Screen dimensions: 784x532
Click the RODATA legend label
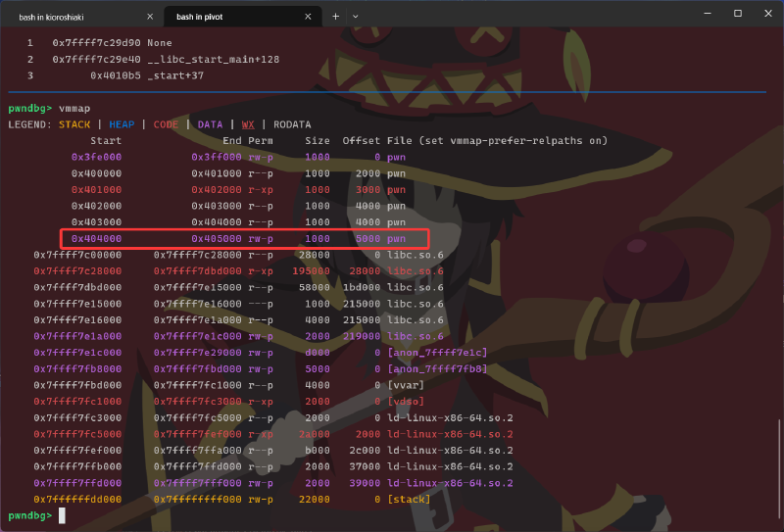[292, 124]
